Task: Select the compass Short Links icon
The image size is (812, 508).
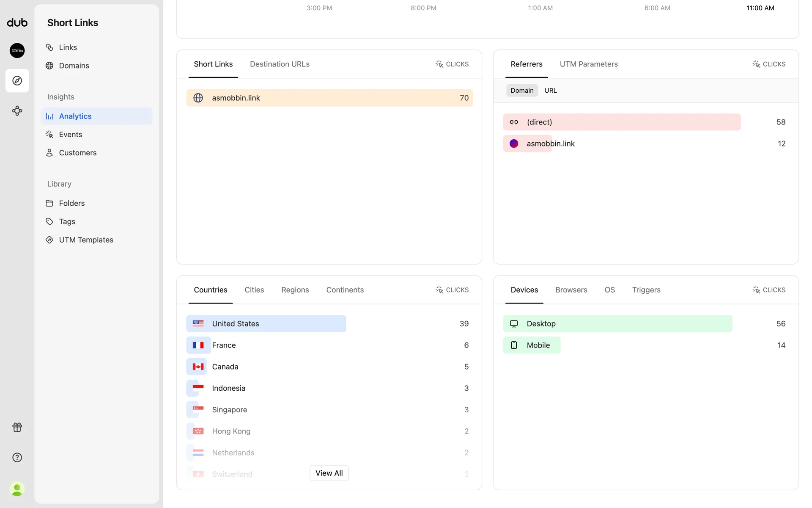Action: click(17, 80)
